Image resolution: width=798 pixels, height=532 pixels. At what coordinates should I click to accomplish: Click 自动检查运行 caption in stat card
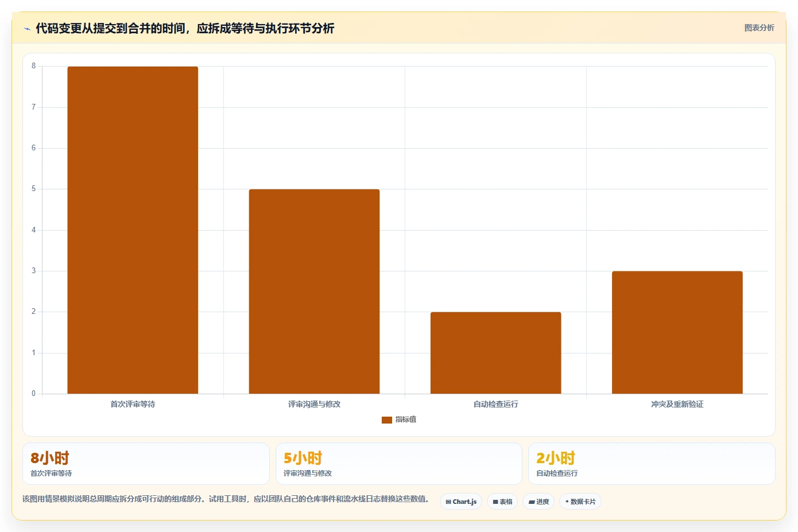[557, 473]
